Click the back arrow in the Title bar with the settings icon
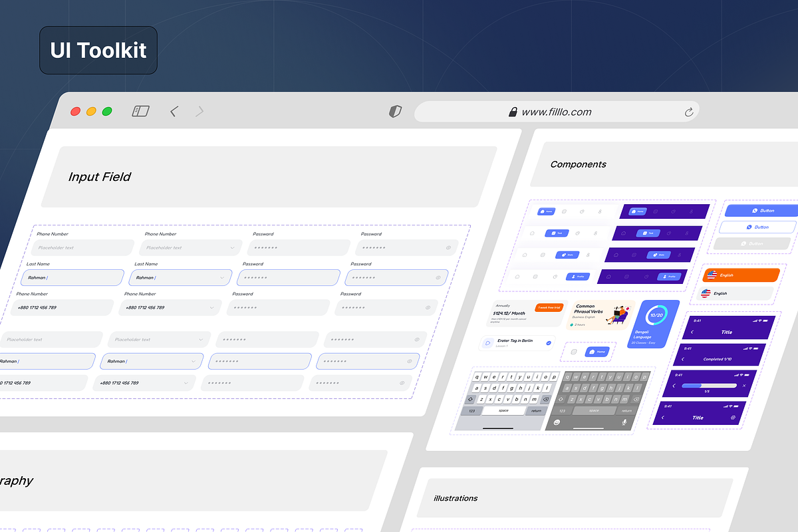Image resolution: width=798 pixels, height=532 pixels. pyautogui.click(x=662, y=418)
